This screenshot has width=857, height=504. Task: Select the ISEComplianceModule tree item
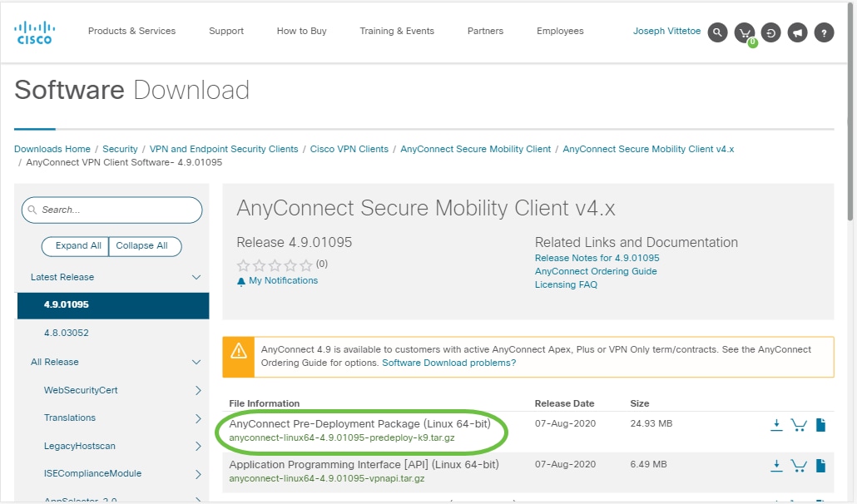tap(92, 473)
